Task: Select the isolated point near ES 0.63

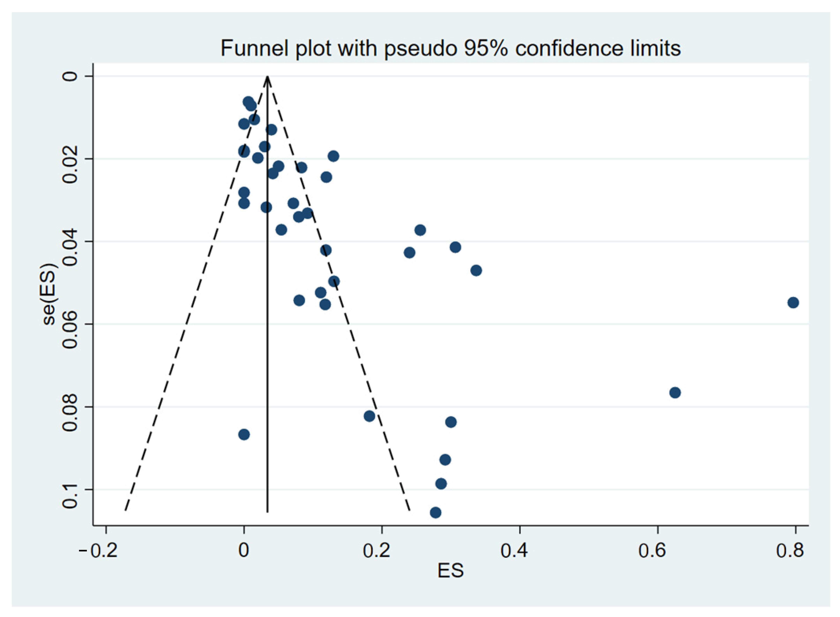Action: (x=675, y=392)
